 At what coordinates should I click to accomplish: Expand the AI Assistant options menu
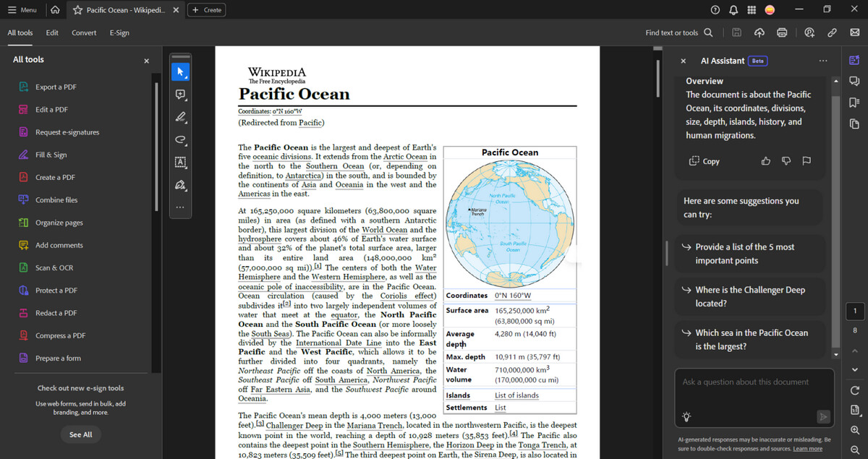(822, 61)
